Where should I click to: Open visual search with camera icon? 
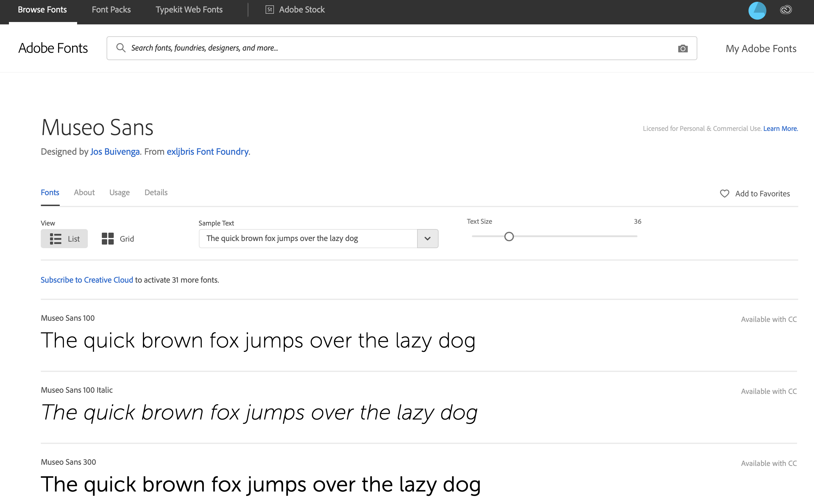683,49
